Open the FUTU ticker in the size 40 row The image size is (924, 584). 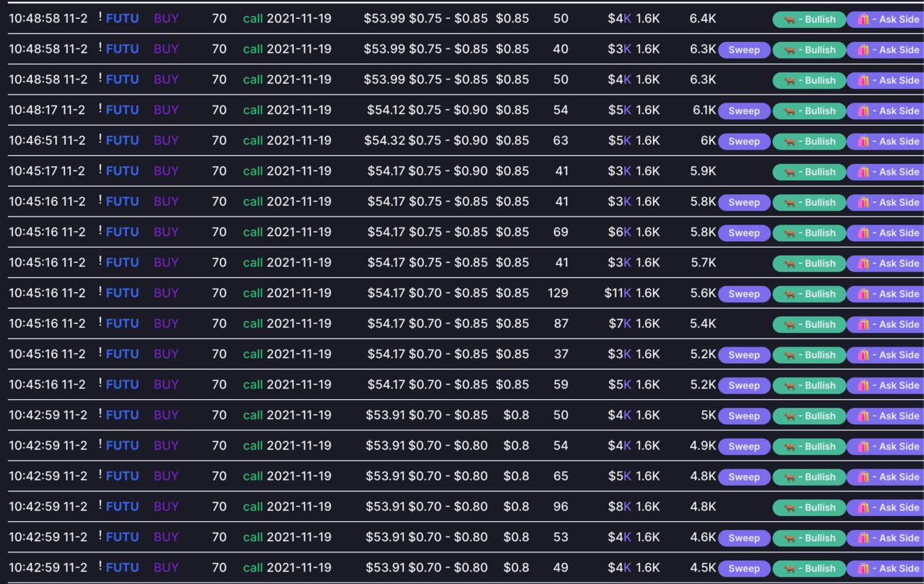click(x=122, y=49)
